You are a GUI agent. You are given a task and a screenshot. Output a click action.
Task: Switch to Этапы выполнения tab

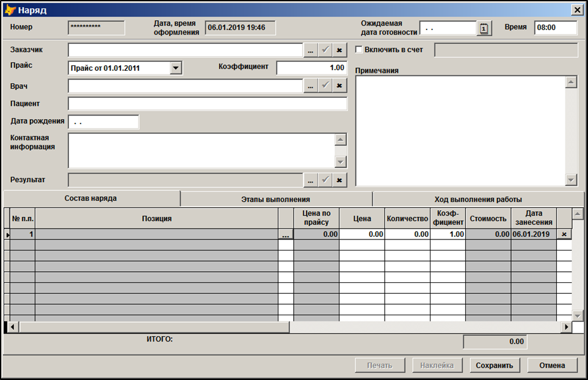click(x=276, y=199)
